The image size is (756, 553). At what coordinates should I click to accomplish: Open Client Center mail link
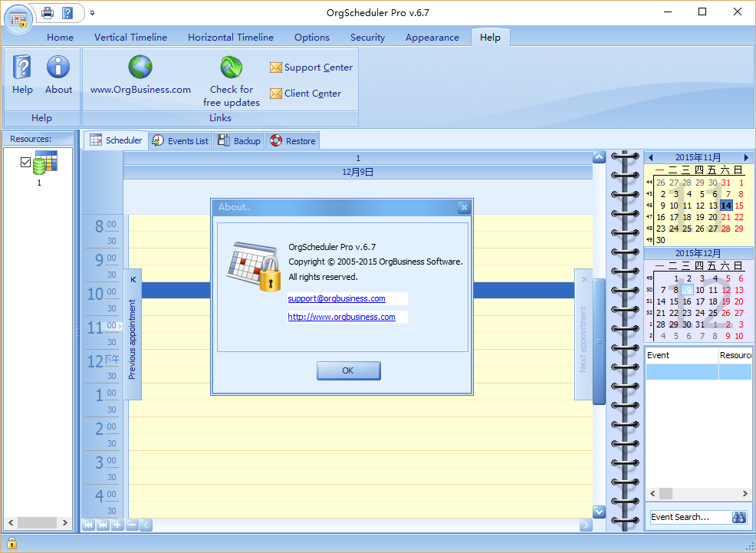[306, 94]
